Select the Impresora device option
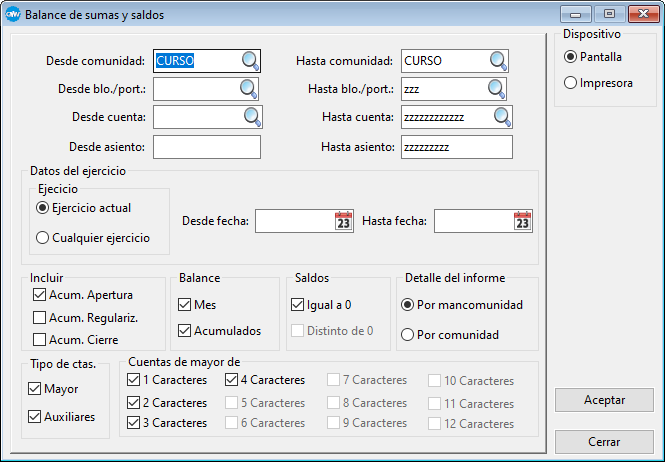Image resolution: width=665 pixels, height=462 pixels. coord(571,83)
